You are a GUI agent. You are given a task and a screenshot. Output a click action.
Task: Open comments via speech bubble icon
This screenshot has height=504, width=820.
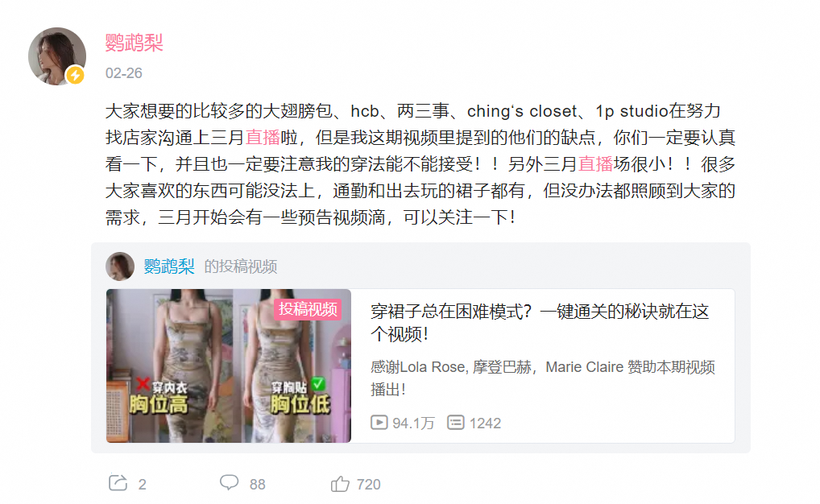point(229,482)
